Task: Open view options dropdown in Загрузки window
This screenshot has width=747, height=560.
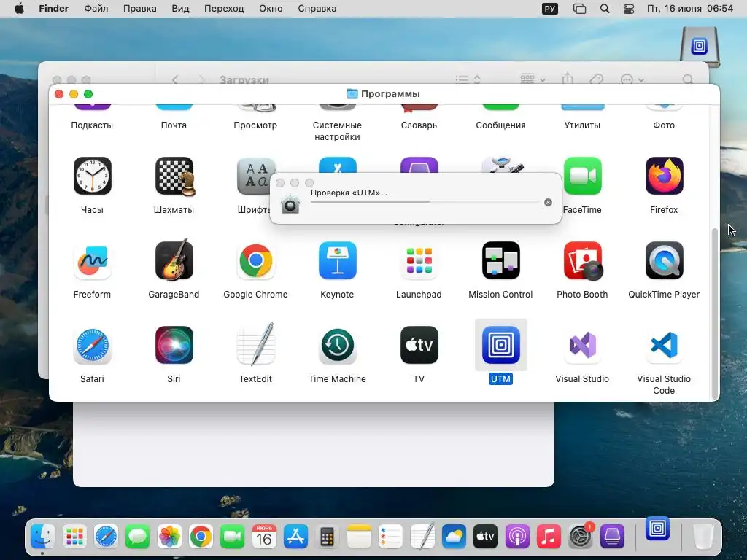Action: click(468, 79)
